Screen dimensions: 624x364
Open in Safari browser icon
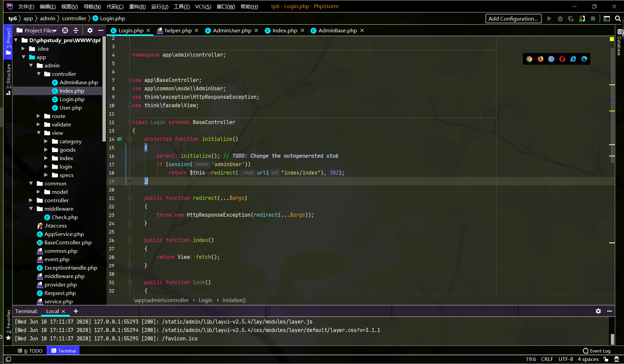click(x=551, y=59)
